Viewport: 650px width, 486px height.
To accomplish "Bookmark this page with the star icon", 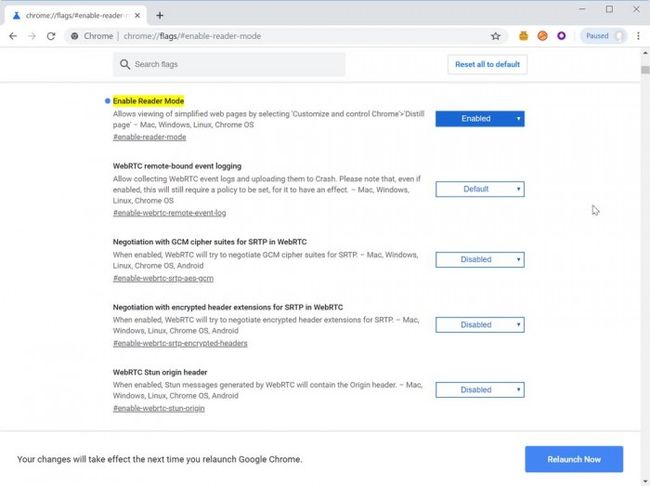I will point(495,36).
